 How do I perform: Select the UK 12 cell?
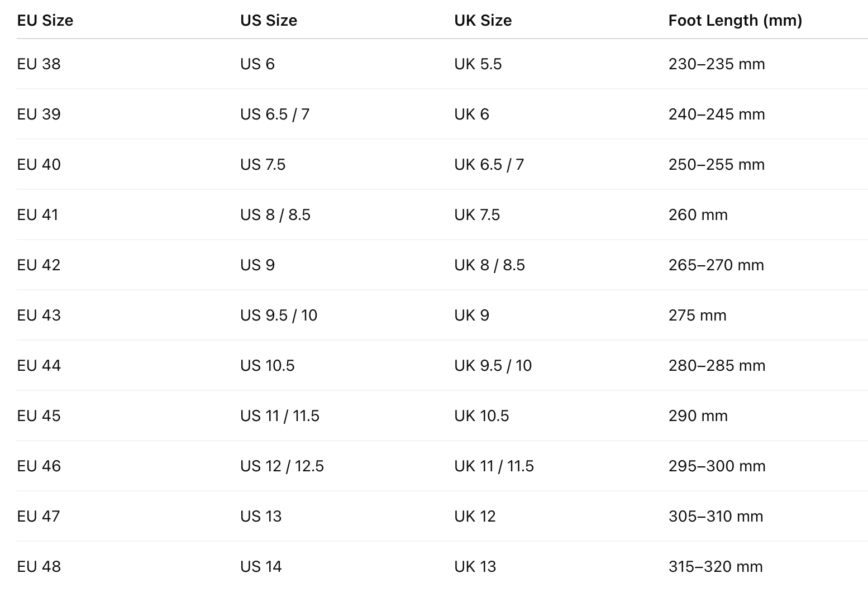pos(475,517)
